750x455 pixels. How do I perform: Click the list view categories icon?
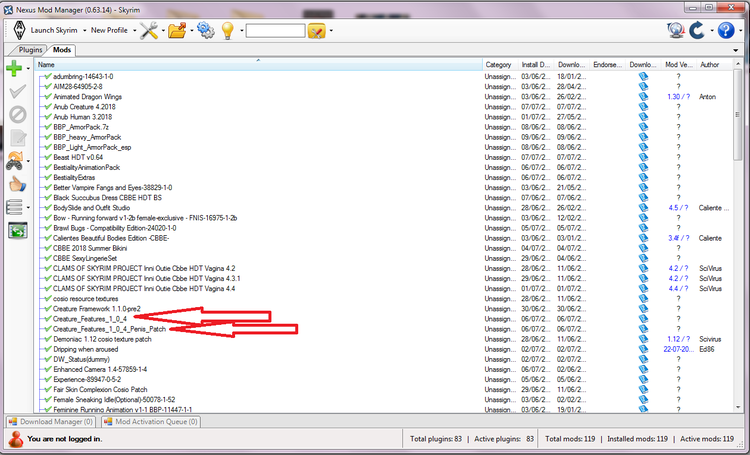tap(14, 207)
